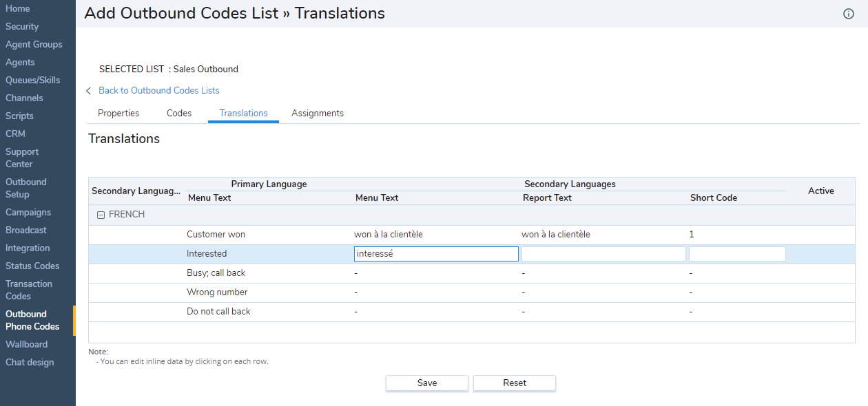Open Scripts in the sidebar
The width and height of the screenshot is (868, 406).
point(19,116)
